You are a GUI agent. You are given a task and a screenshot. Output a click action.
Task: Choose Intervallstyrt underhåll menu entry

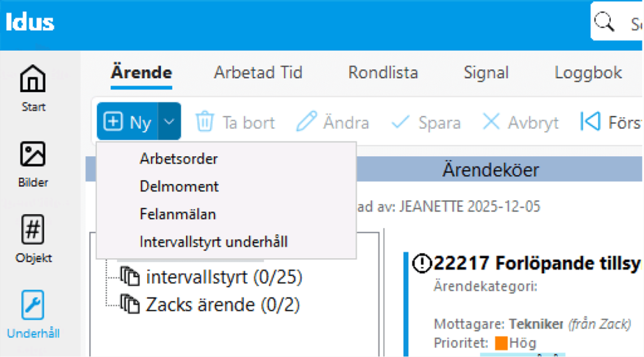point(214,242)
